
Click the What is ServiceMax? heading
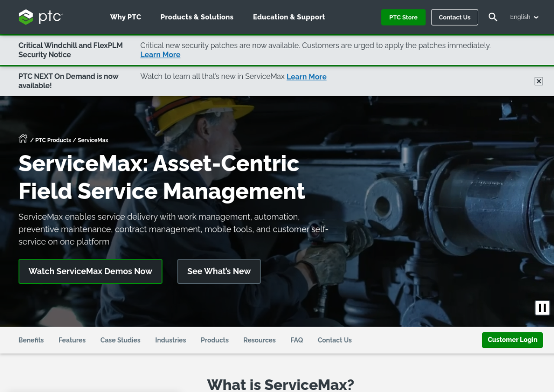click(280, 384)
